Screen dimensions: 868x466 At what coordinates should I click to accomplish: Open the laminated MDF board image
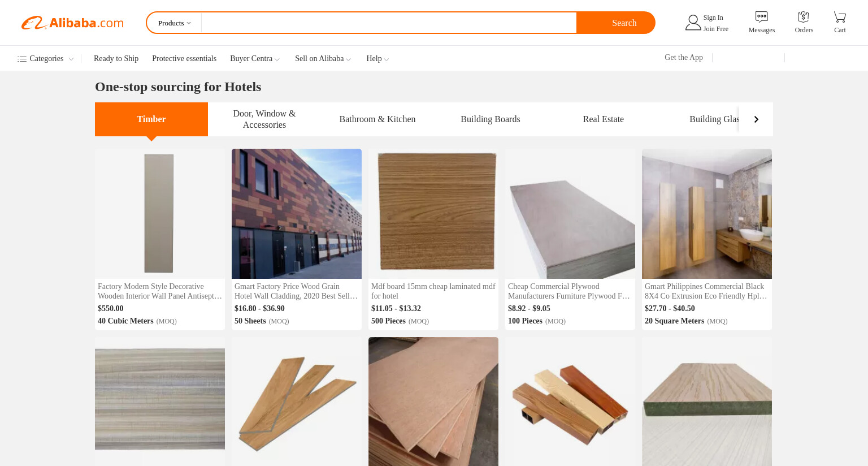[433, 214]
